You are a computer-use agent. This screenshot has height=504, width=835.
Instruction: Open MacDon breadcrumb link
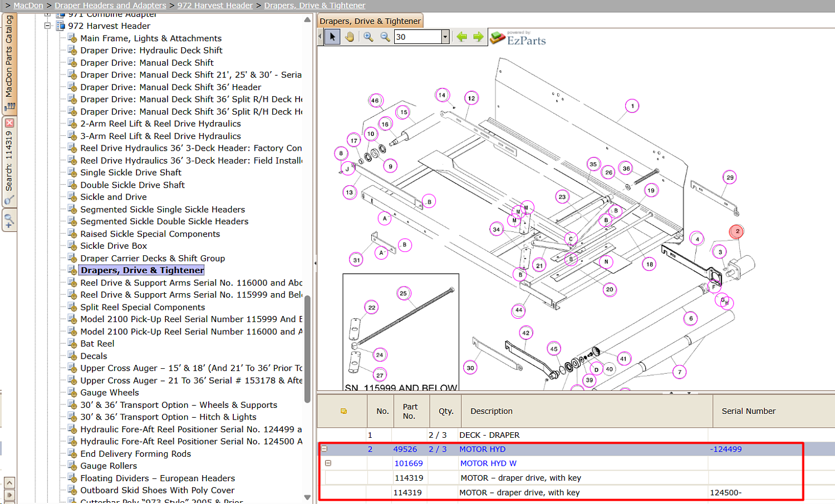(28, 6)
